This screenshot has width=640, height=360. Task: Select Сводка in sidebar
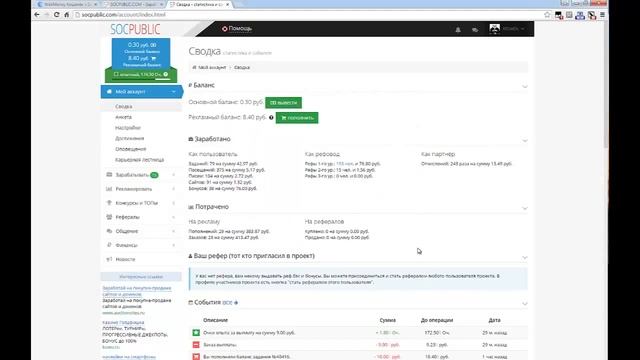coord(124,106)
